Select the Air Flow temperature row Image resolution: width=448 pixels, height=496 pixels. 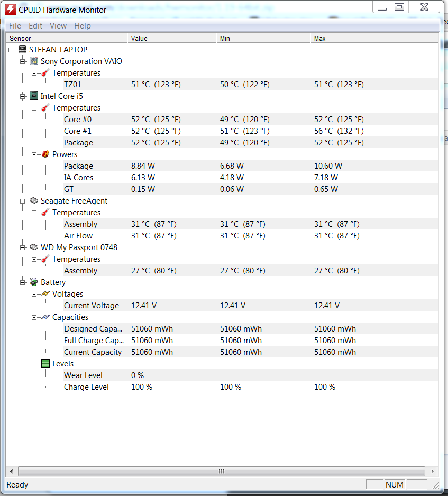251,236
